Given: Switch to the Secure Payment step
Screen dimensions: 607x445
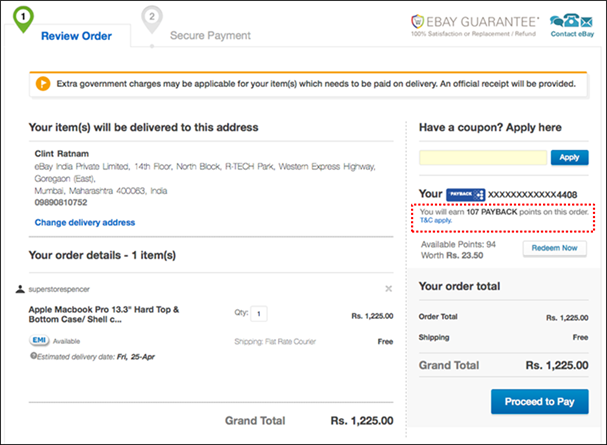Looking at the screenshot, I should pos(210,36).
